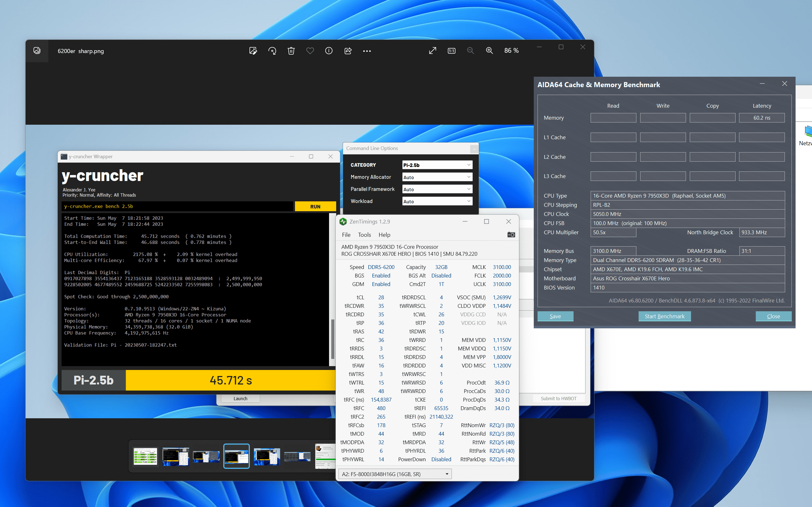The image size is (812, 507).
Task: Click the Close button in AIDA64 benchmark
Action: [773, 316]
